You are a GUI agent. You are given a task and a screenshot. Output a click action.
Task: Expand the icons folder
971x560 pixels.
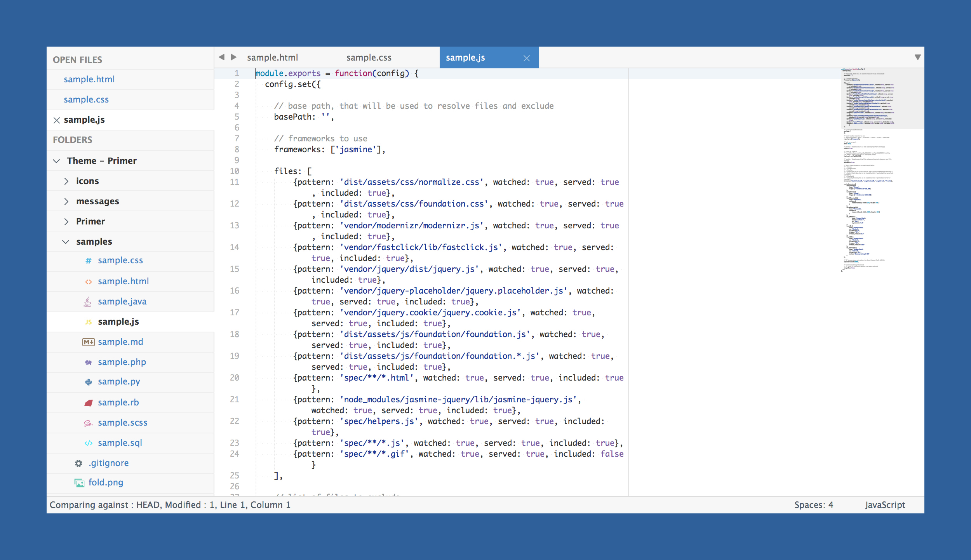pyautogui.click(x=66, y=181)
